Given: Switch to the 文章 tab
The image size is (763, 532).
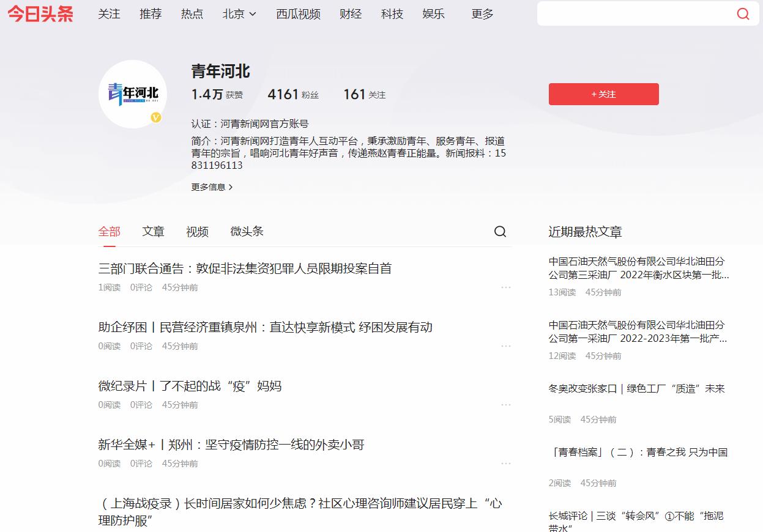Looking at the screenshot, I should (154, 231).
